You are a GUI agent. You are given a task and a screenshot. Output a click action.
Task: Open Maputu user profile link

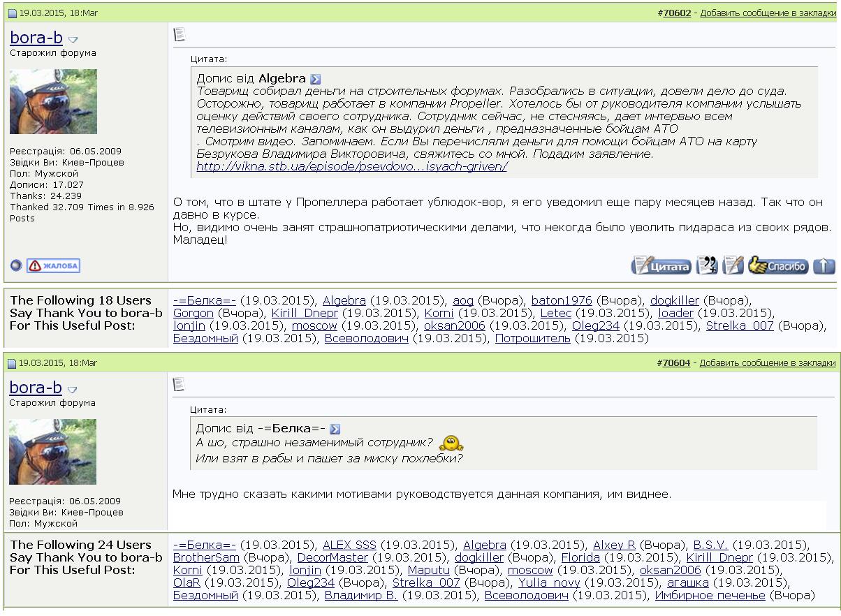pos(429,570)
